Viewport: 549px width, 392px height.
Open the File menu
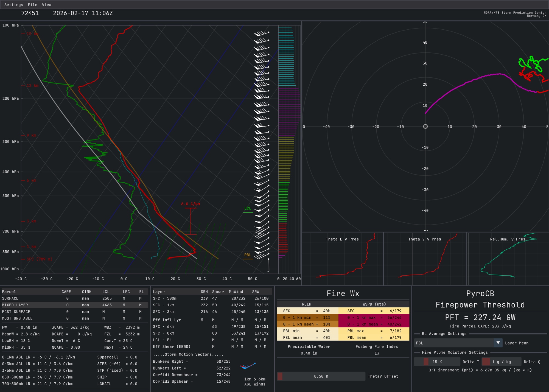pyautogui.click(x=32, y=5)
